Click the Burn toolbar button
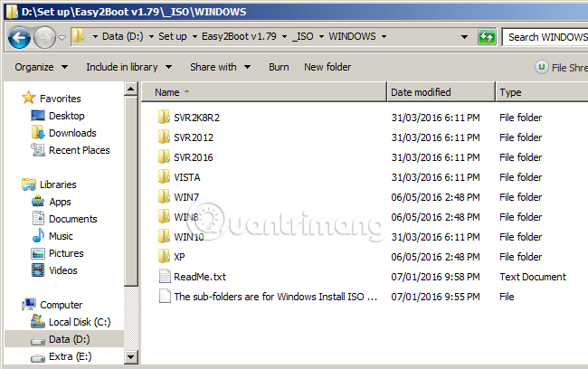The width and height of the screenshot is (588, 369). click(x=279, y=67)
